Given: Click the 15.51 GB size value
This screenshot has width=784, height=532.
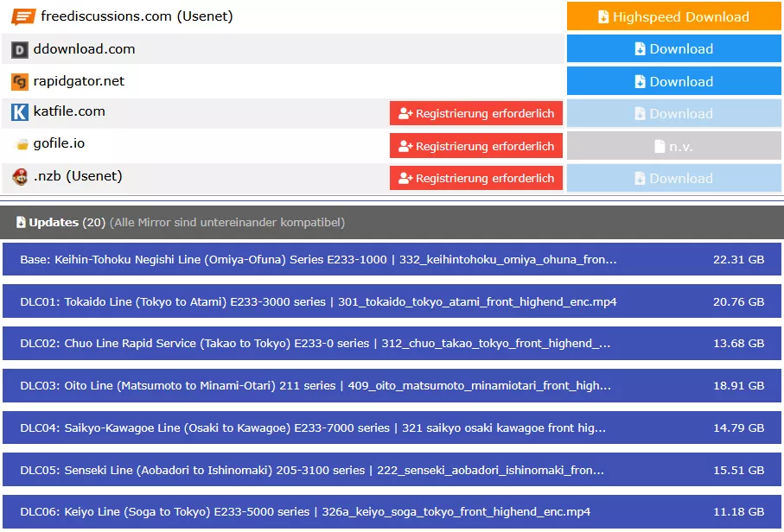Looking at the screenshot, I should click(x=738, y=470).
